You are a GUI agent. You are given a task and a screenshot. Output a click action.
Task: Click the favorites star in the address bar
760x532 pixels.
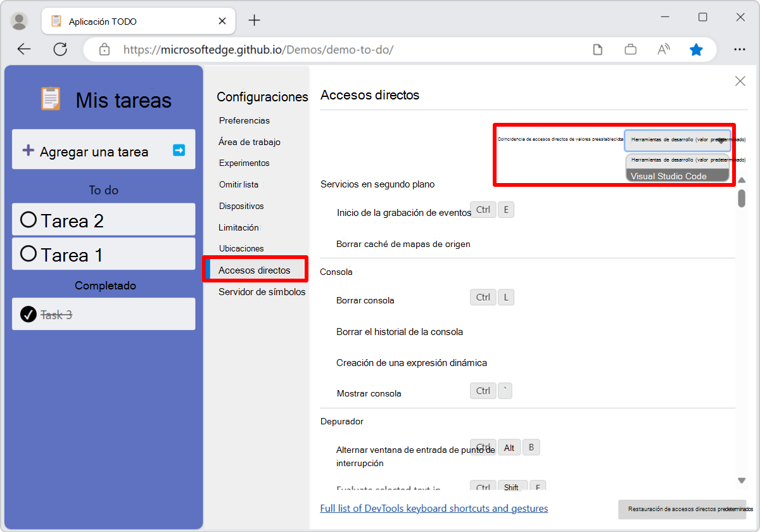(696, 49)
